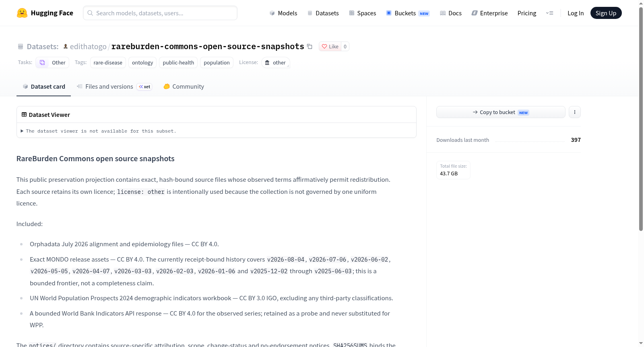Click the other license tag
Image resolution: width=644 pixels, height=347 pixels.
276,62
